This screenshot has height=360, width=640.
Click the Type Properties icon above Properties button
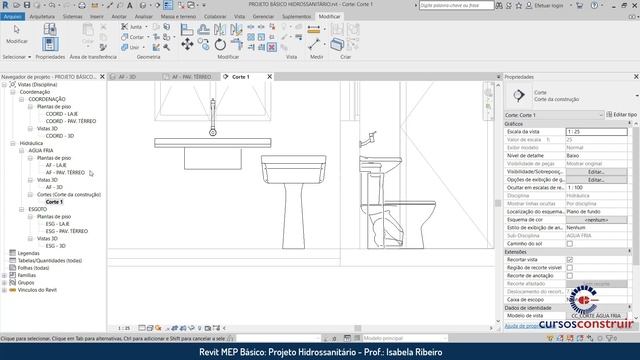[x=50, y=29]
